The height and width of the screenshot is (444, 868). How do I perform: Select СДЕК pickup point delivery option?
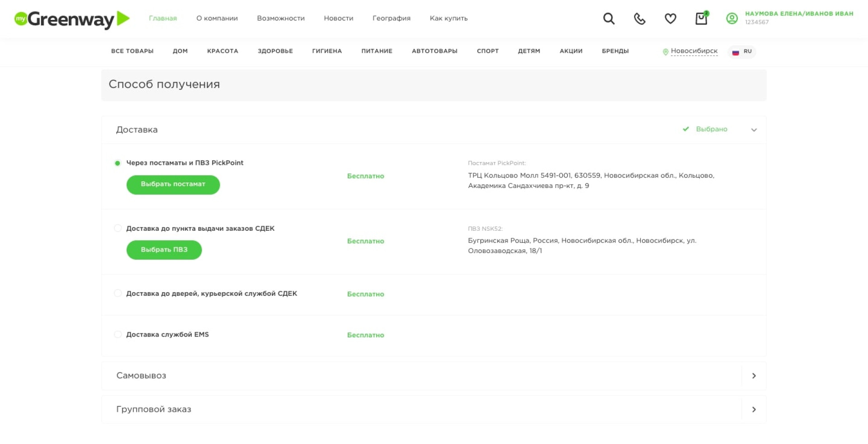click(118, 229)
